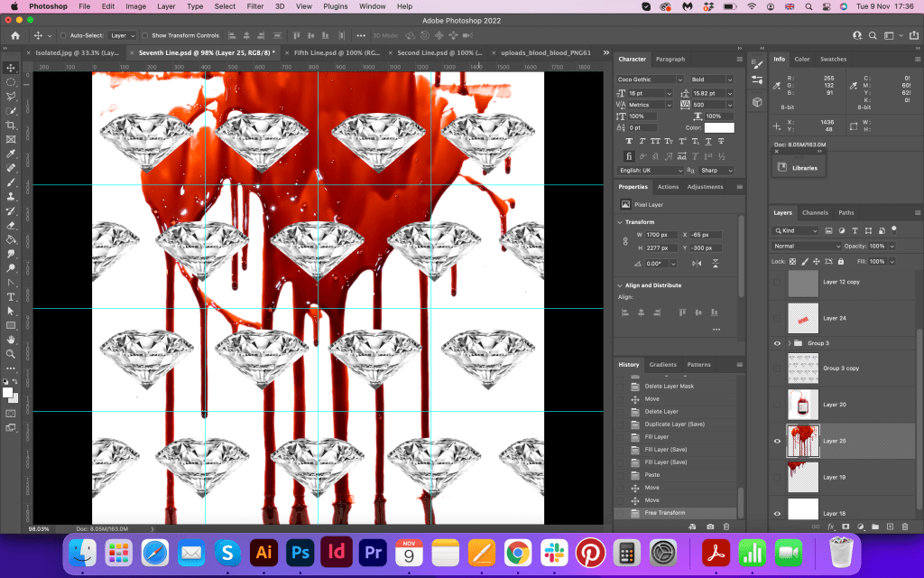Pick the Eyedropper tool
Viewport: 924px width, 578px height.
(11, 154)
